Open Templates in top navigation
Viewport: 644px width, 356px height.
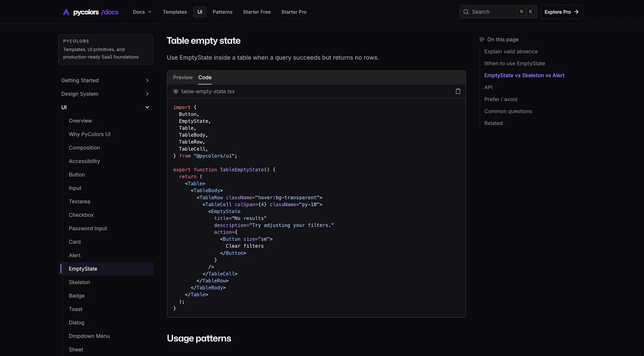pos(175,12)
